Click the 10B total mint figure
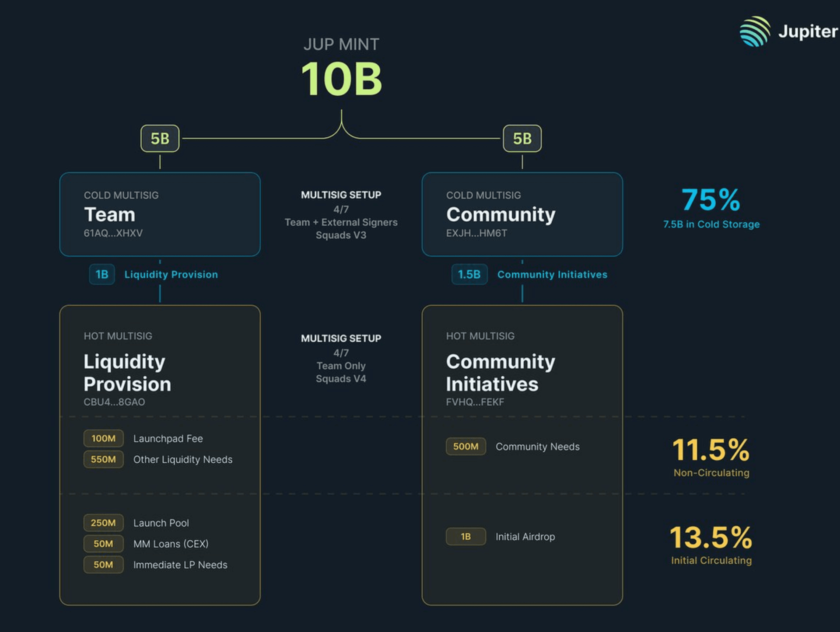 [342, 79]
